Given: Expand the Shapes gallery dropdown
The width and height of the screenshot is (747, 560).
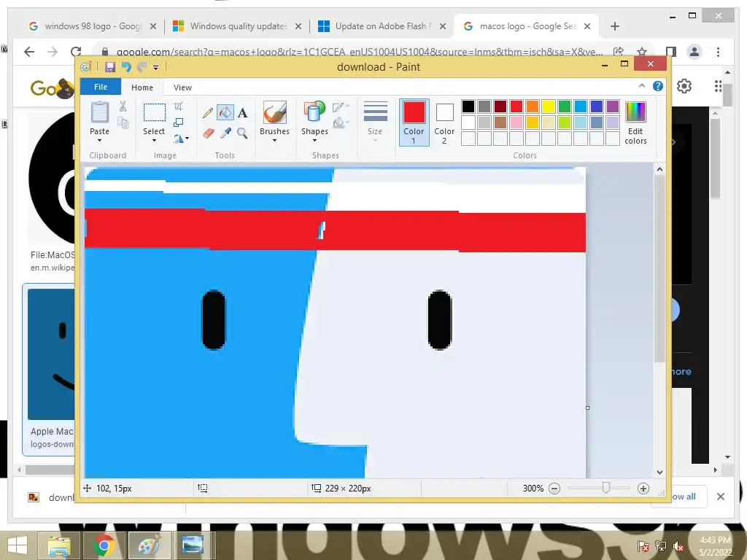Looking at the screenshot, I should tap(314, 141).
